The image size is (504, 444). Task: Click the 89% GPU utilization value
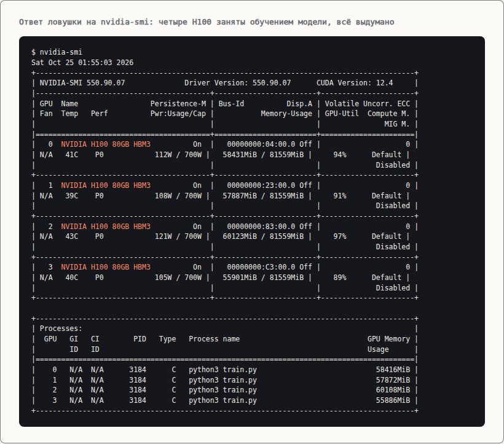pyautogui.click(x=340, y=278)
